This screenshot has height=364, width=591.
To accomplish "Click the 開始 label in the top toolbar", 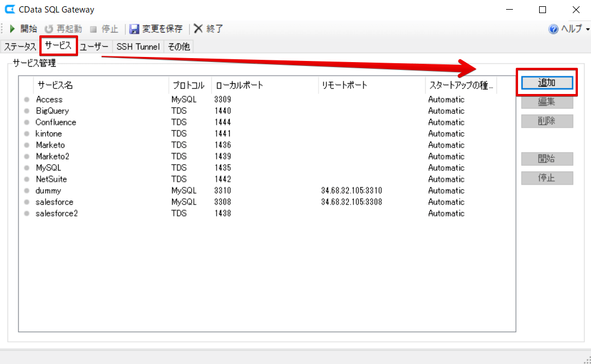I will click(28, 29).
